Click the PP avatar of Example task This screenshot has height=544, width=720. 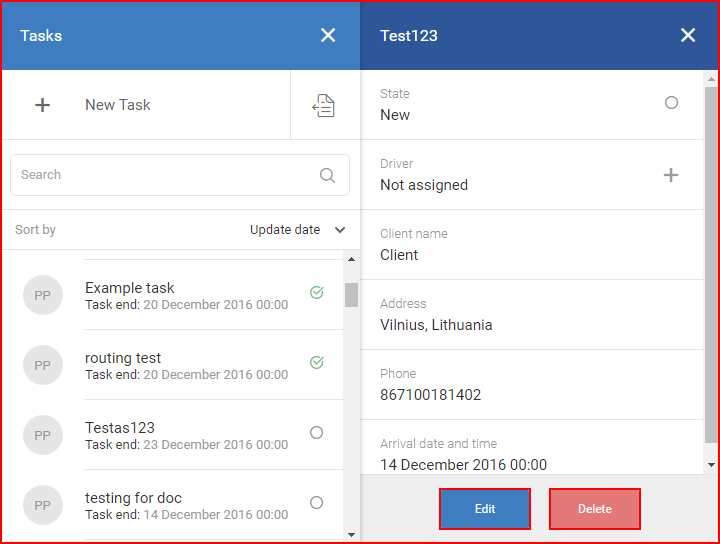pyautogui.click(x=43, y=295)
